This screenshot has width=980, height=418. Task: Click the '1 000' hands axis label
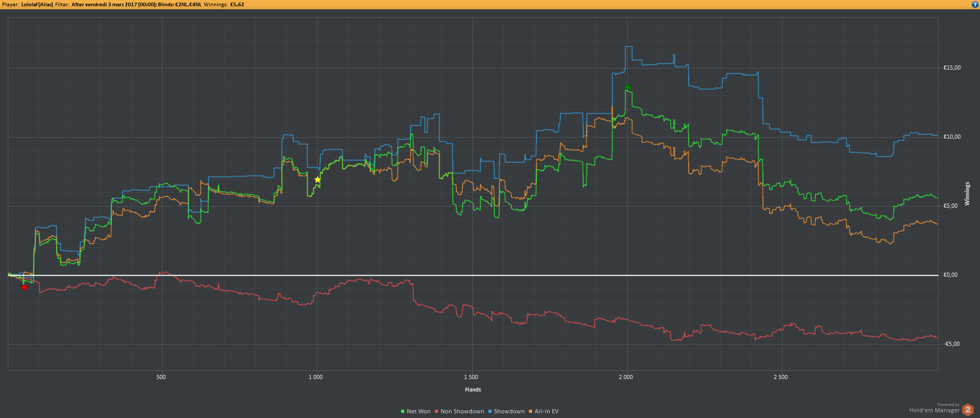click(315, 377)
